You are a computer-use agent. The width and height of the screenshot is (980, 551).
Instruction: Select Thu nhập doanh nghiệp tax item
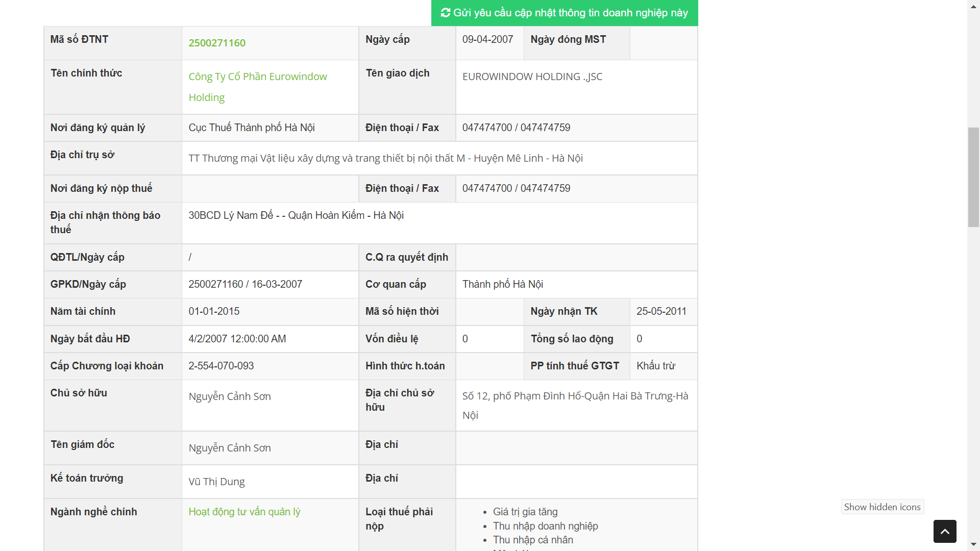[x=546, y=526]
